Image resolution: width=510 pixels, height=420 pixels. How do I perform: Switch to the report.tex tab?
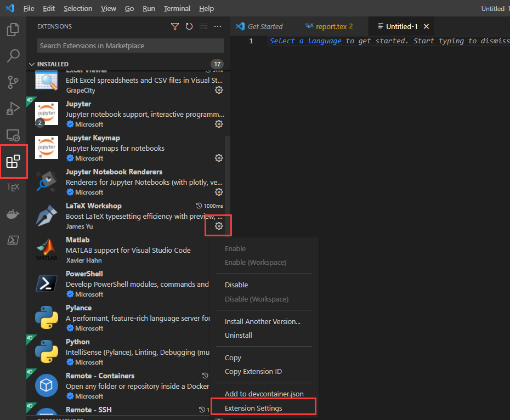[333, 26]
